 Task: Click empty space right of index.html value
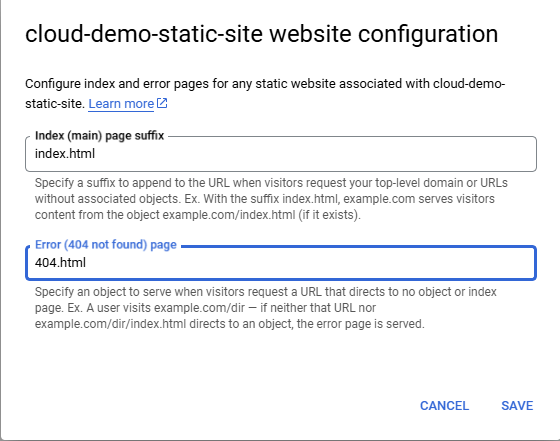pyautogui.click(x=314, y=154)
